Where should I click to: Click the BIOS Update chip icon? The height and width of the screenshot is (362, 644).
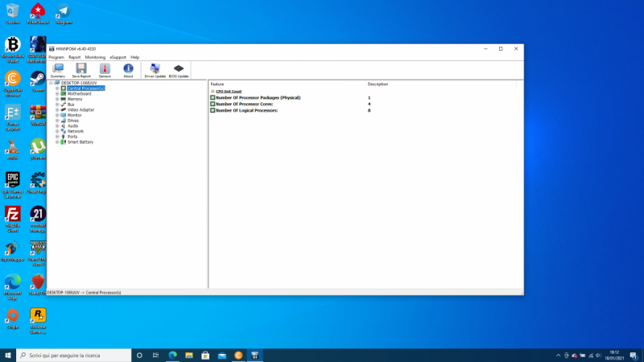click(179, 69)
